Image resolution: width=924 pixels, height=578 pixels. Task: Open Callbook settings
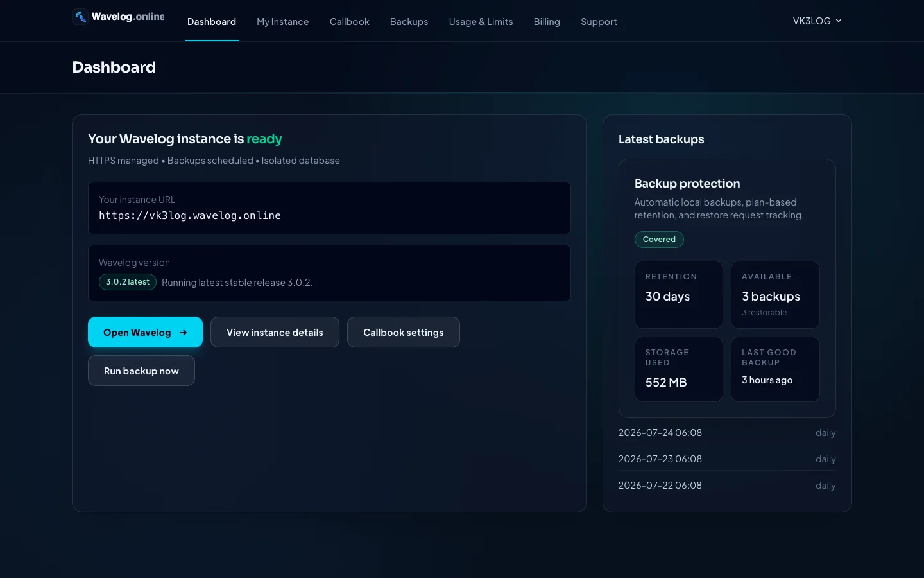[404, 332]
